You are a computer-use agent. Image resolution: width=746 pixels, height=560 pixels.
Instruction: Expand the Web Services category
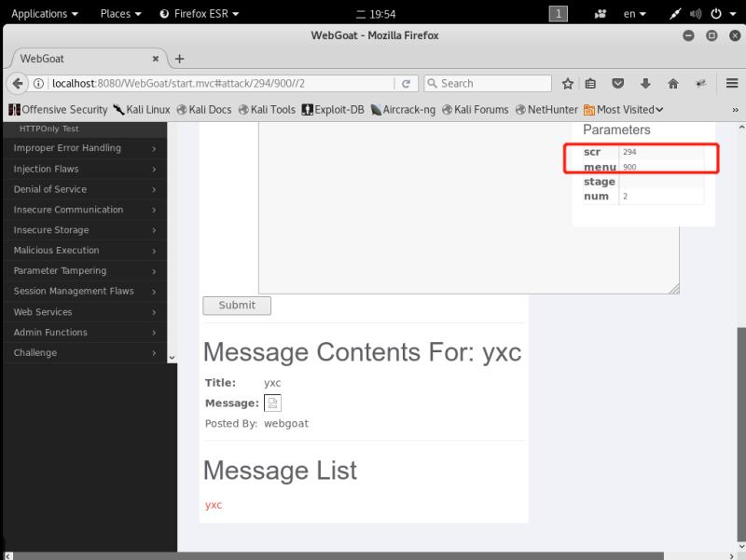85,312
